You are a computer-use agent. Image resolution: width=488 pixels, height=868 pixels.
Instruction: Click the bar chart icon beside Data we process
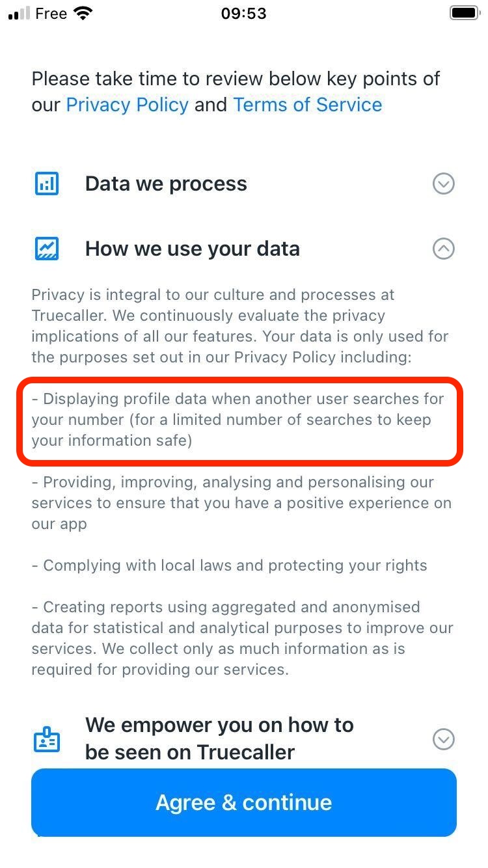click(x=46, y=183)
